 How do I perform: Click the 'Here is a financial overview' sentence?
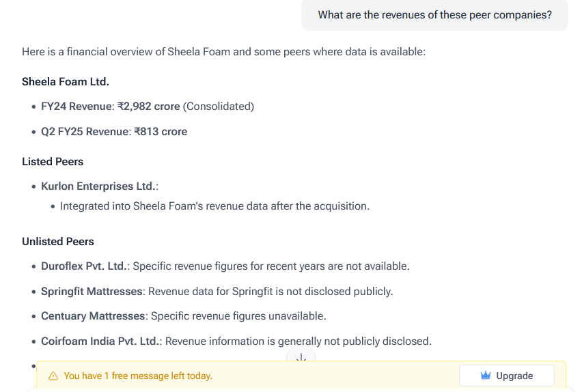pyautogui.click(x=224, y=52)
